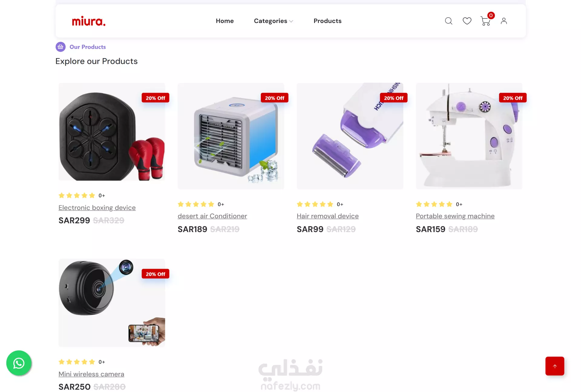Open the search magnifier icon
This screenshot has width=581, height=392.
tap(448, 21)
